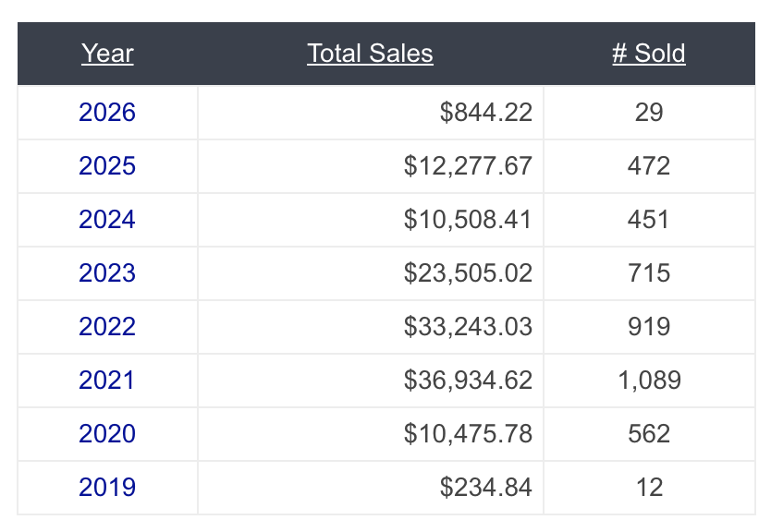Open the 2026 year link
771x532 pixels.
[107, 113]
